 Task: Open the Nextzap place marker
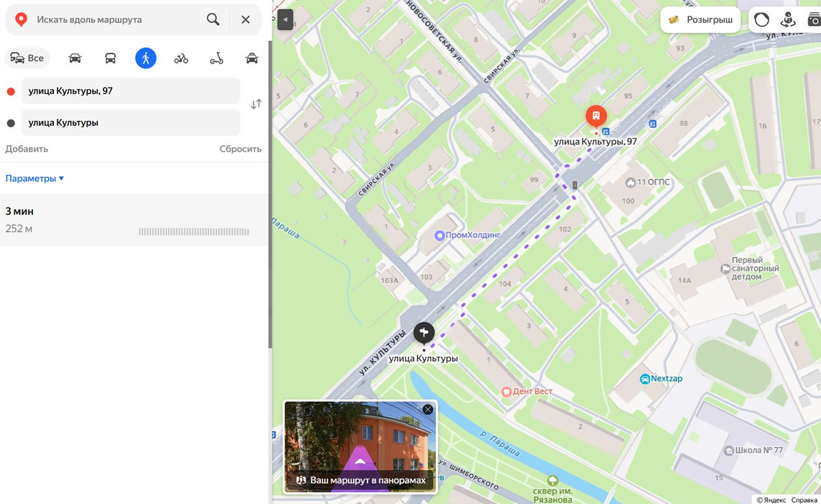pyautogui.click(x=644, y=378)
